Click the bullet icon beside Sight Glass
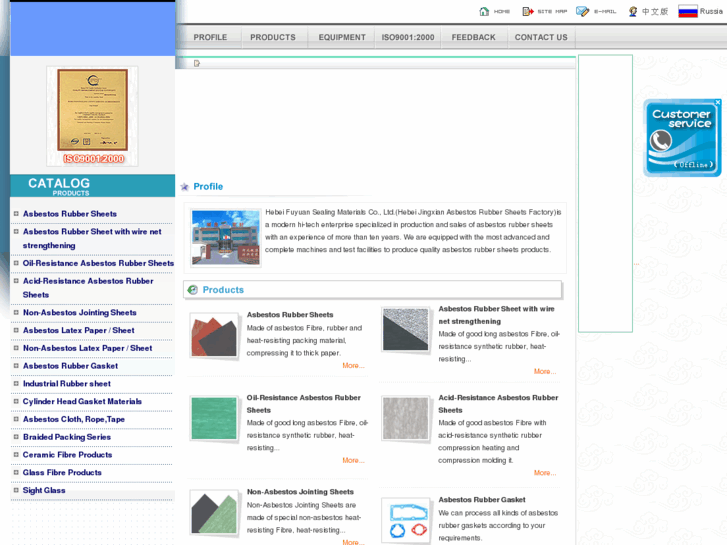This screenshot has height=545, width=727. 16,490
